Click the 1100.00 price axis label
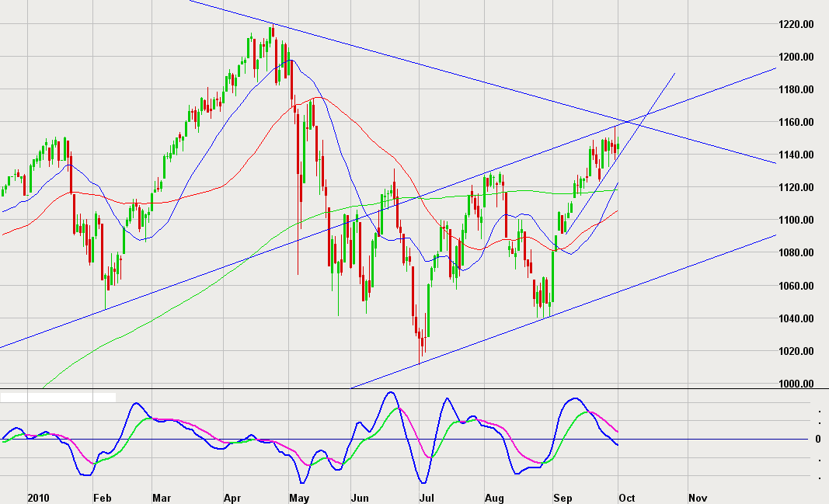This screenshot has width=829, height=504. point(796,221)
